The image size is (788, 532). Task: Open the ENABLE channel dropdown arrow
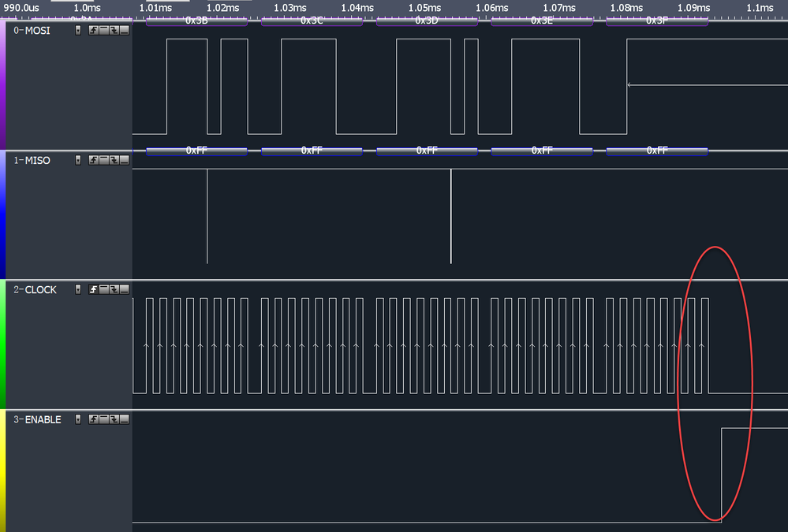(78, 419)
